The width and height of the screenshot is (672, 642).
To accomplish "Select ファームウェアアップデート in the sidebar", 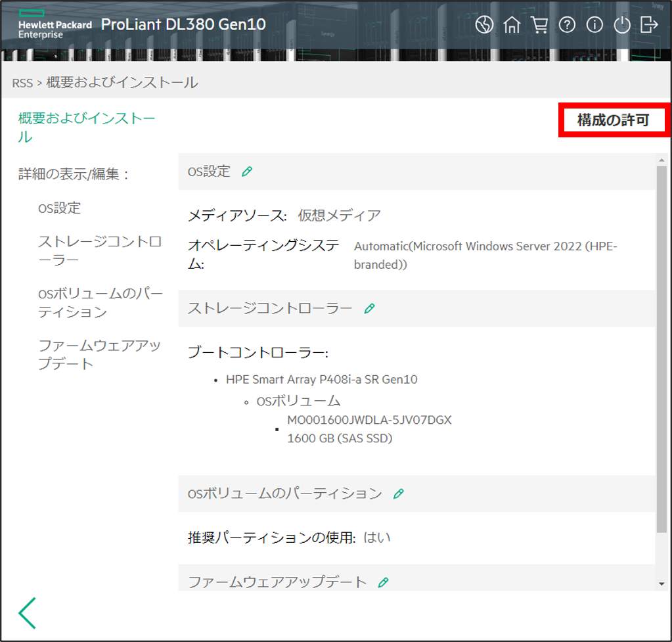I will pyautogui.click(x=99, y=355).
